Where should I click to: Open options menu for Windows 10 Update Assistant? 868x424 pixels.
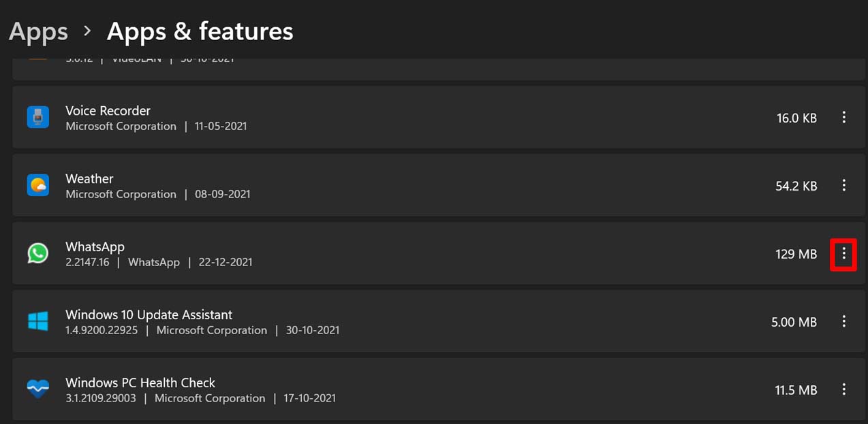click(x=844, y=321)
